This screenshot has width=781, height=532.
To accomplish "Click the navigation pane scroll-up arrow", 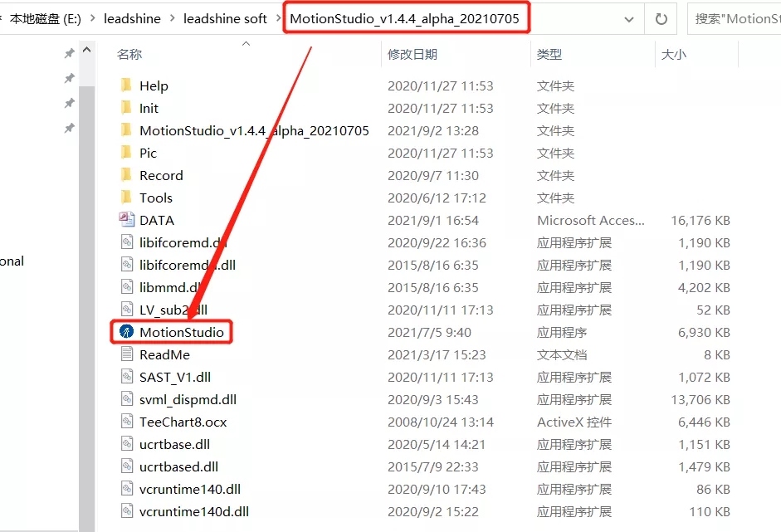I will click(86, 50).
